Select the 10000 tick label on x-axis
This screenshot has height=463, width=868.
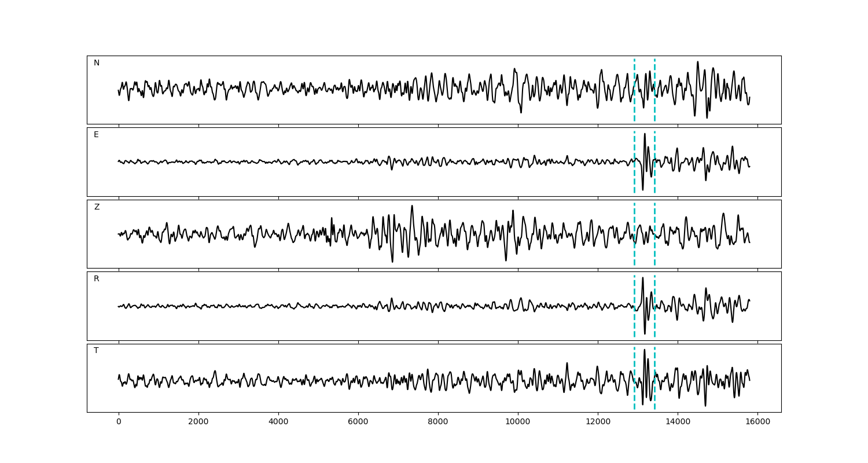click(518, 422)
